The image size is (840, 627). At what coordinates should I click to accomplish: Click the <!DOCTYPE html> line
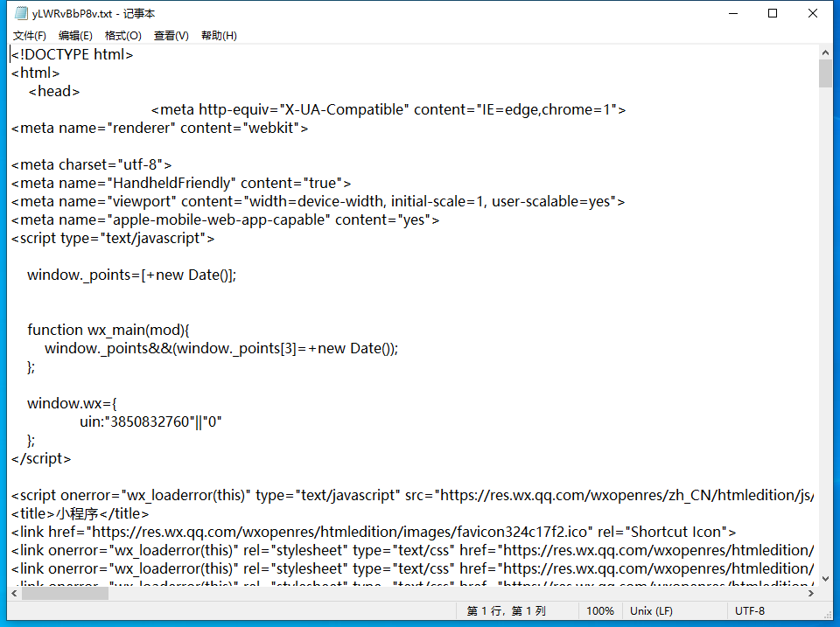pos(72,54)
